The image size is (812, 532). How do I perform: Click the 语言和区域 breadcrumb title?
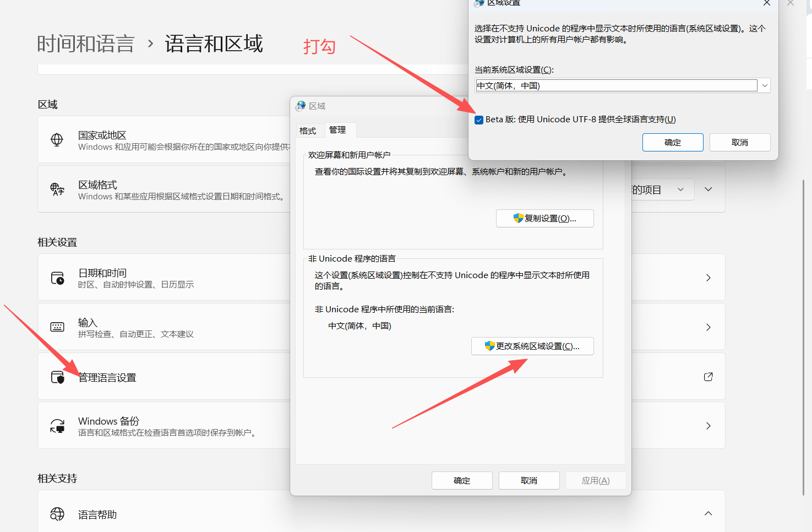pyautogui.click(x=214, y=44)
